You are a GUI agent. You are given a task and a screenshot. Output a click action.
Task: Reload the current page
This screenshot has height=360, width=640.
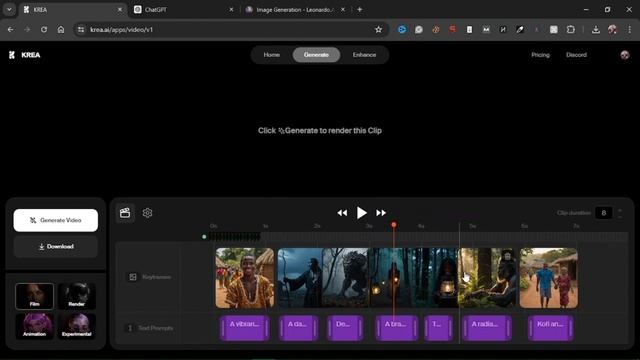tap(44, 29)
